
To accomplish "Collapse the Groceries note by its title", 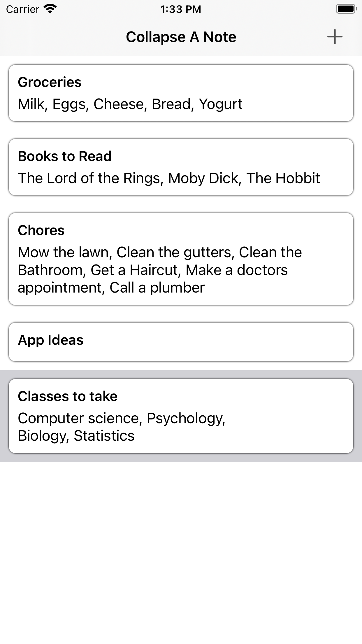I will pyautogui.click(x=50, y=82).
